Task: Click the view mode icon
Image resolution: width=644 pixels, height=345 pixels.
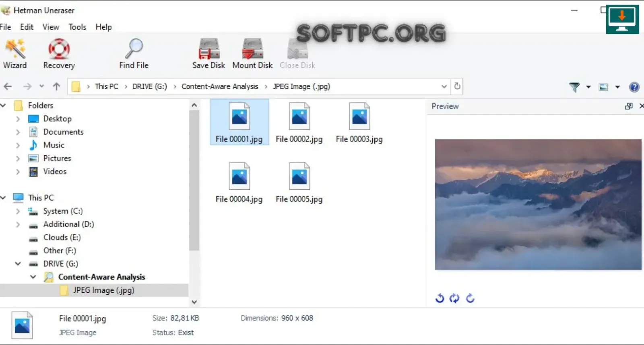Action: (x=603, y=87)
